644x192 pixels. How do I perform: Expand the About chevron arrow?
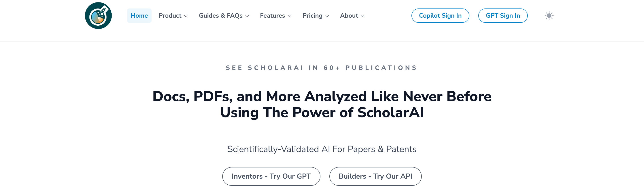coord(362,16)
